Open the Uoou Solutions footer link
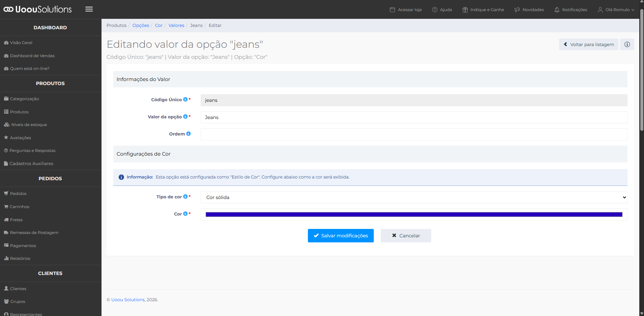 coord(128,300)
